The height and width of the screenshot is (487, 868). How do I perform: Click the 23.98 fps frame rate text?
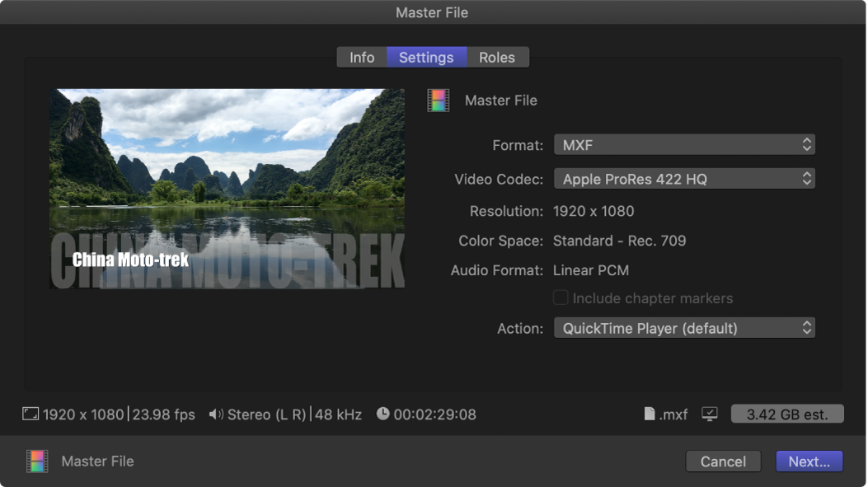point(164,414)
